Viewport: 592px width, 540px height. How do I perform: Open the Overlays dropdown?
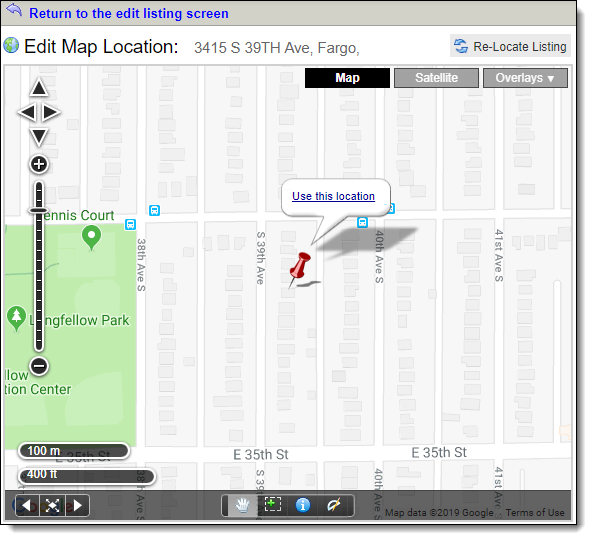pos(525,78)
